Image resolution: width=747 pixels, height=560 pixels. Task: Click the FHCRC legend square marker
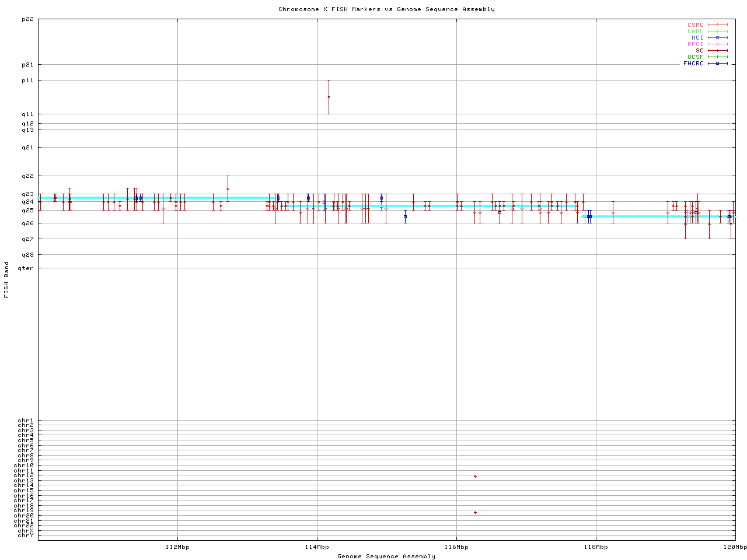click(717, 64)
